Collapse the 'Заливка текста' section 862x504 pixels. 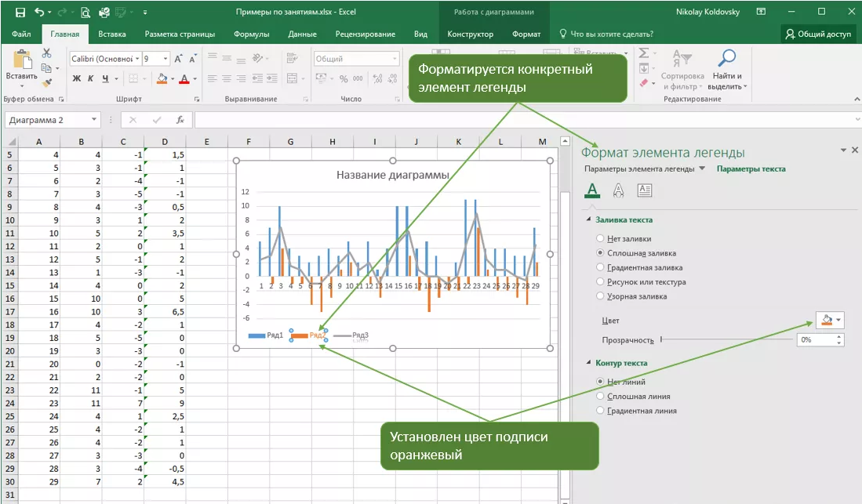click(588, 219)
